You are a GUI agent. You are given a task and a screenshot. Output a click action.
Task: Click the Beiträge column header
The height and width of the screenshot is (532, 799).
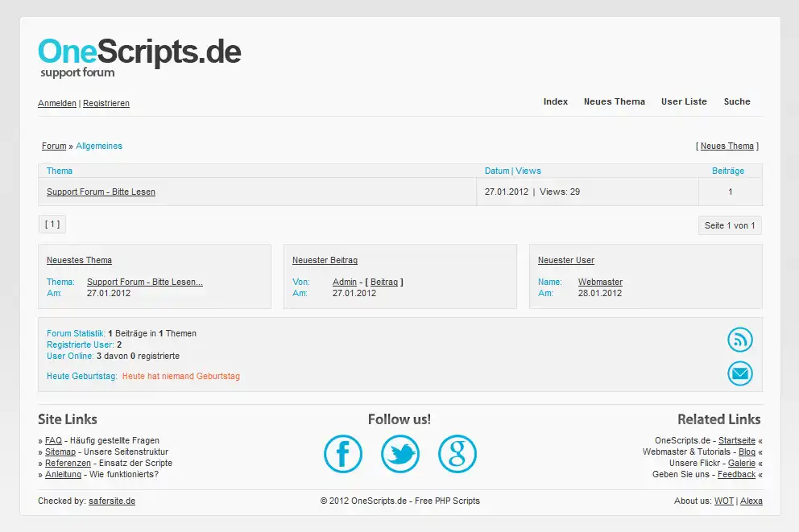[x=727, y=171]
